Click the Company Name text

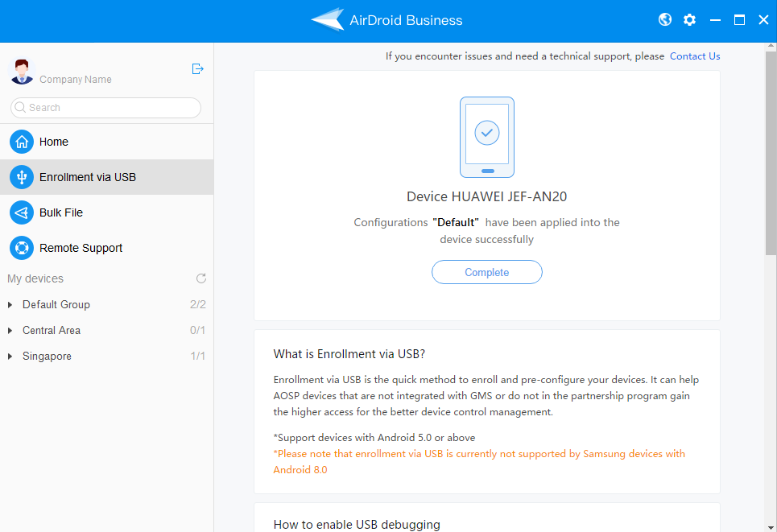pyautogui.click(x=76, y=79)
